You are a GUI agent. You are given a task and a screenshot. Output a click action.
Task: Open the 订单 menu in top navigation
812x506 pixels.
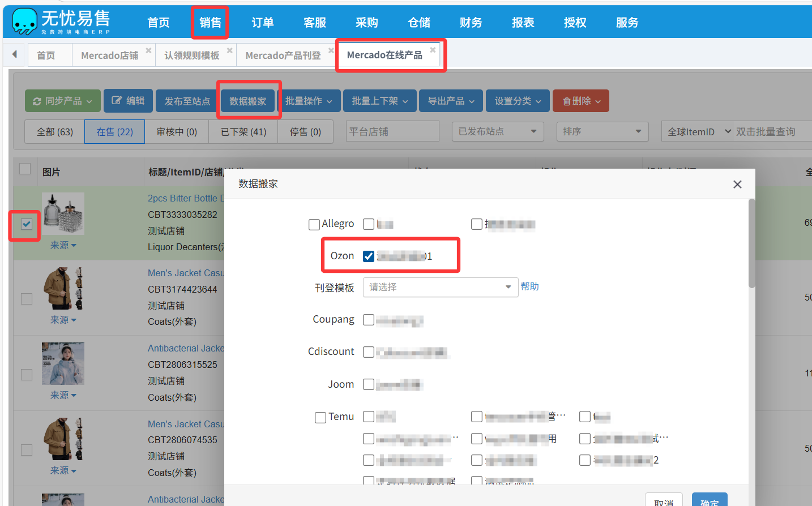pyautogui.click(x=262, y=22)
